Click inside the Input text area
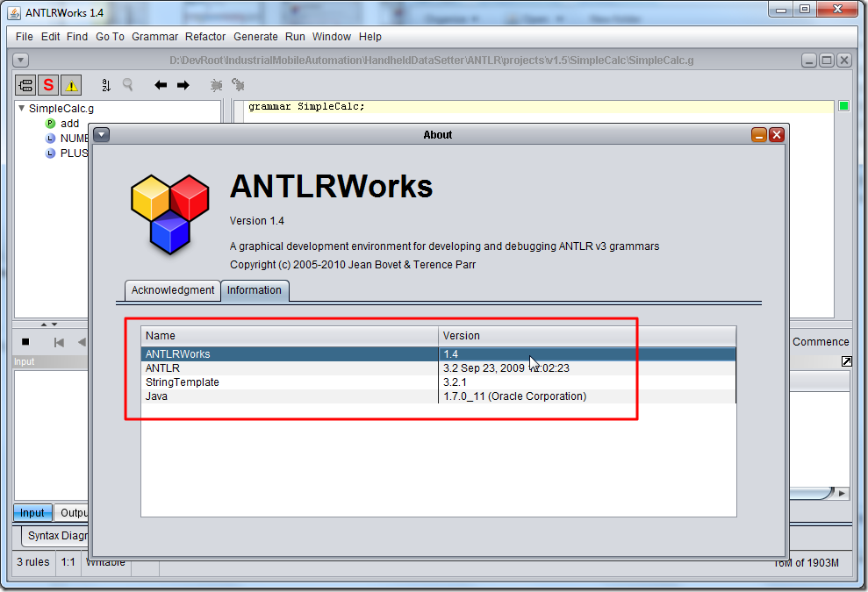868x592 pixels. point(51,434)
